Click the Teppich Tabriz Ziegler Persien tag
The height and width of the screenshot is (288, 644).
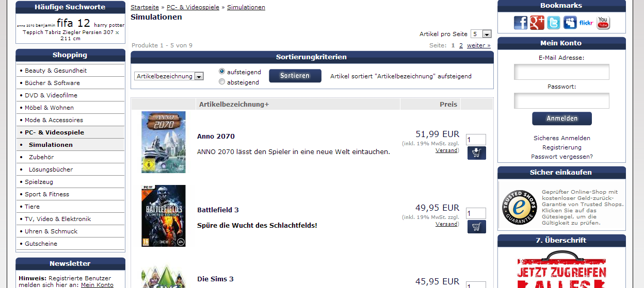tap(71, 35)
